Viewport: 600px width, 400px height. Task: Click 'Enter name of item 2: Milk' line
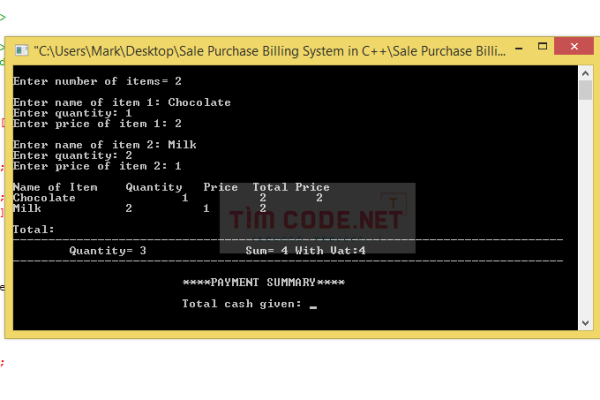tap(104, 145)
